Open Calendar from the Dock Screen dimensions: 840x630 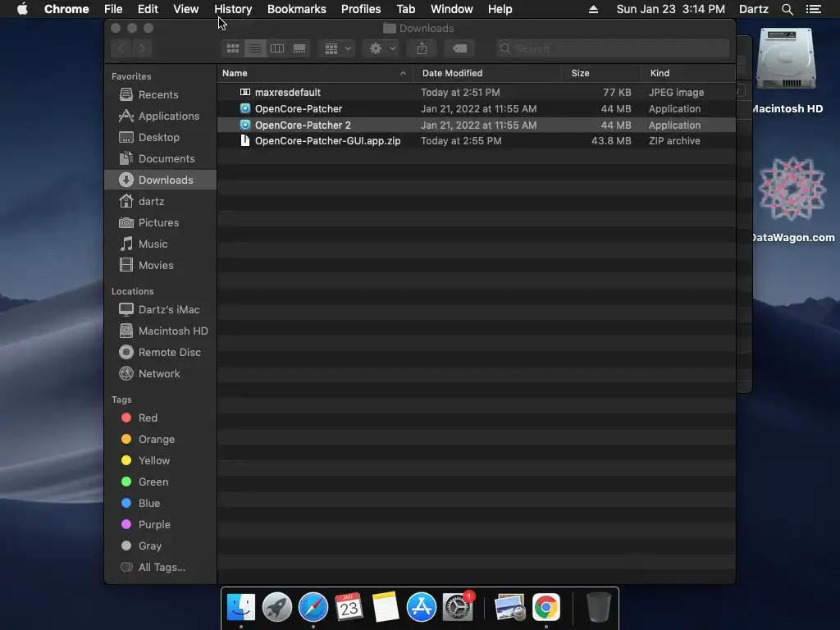[349, 608]
